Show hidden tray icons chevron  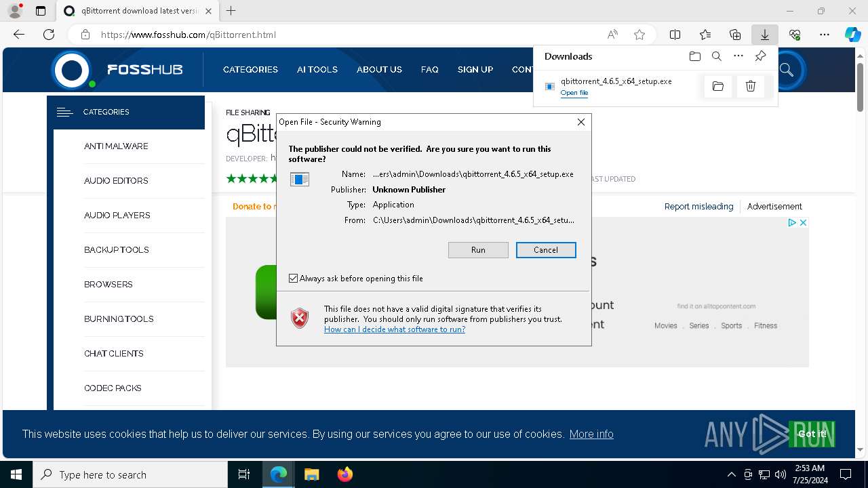point(731,474)
